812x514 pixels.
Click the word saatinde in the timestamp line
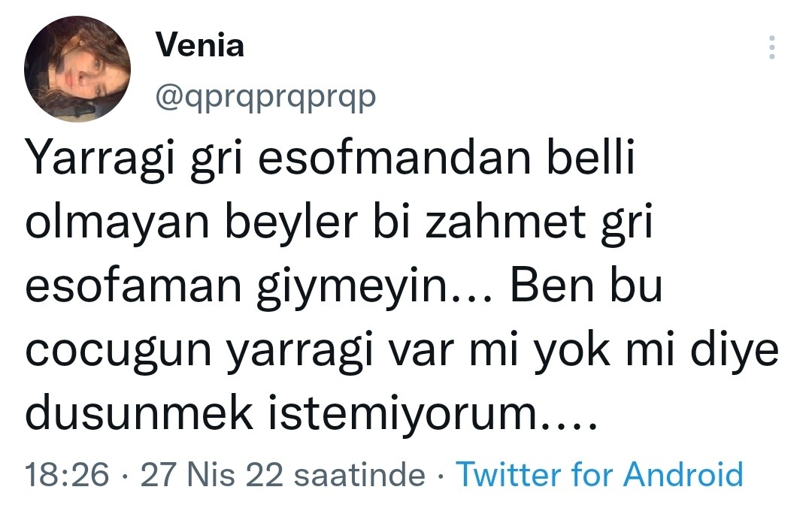click(x=359, y=475)
